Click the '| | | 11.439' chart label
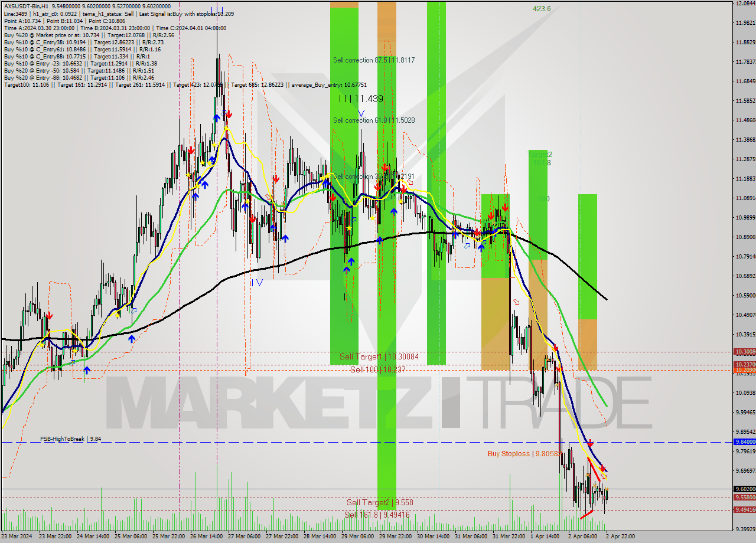This screenshot has height=543, width=756. pos(361,99)
